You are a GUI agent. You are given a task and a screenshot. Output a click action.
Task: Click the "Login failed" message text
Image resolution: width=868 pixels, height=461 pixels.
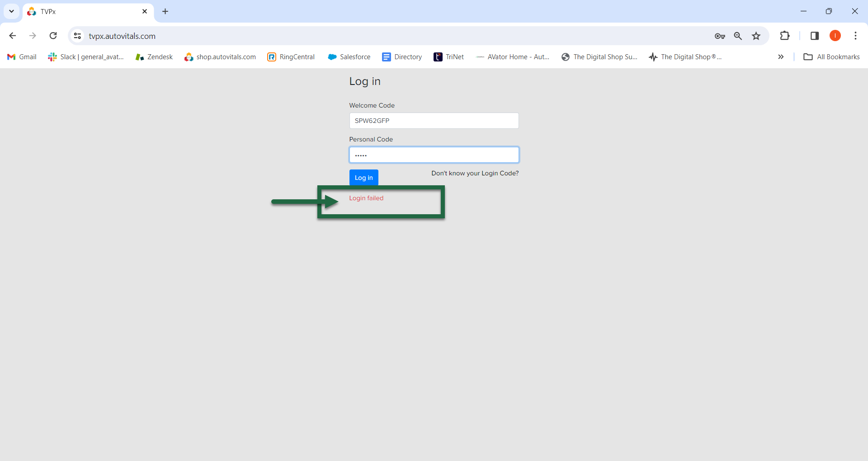(x=366, y=198)
